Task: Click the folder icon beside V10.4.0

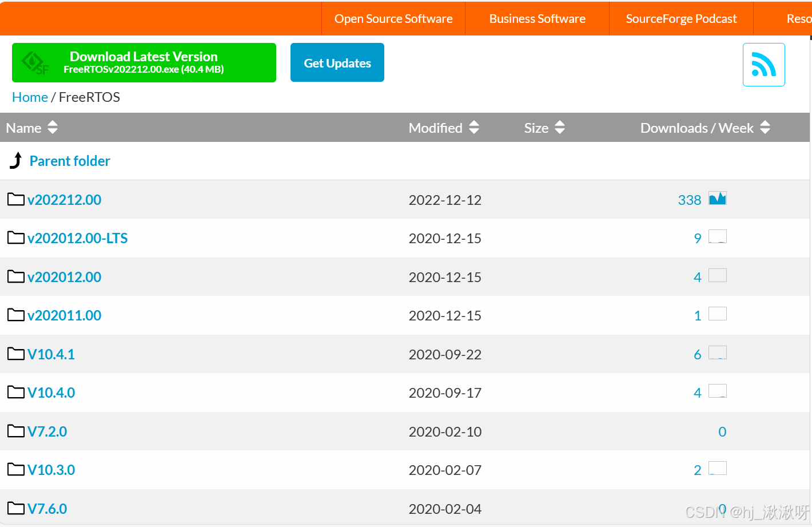Action: click(x=16, y=392)
